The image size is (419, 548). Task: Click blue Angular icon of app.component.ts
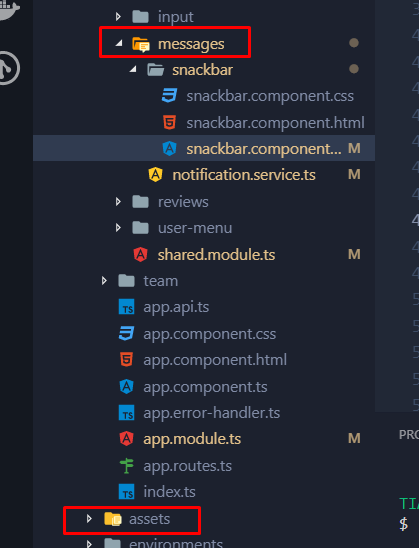(127, 387)
